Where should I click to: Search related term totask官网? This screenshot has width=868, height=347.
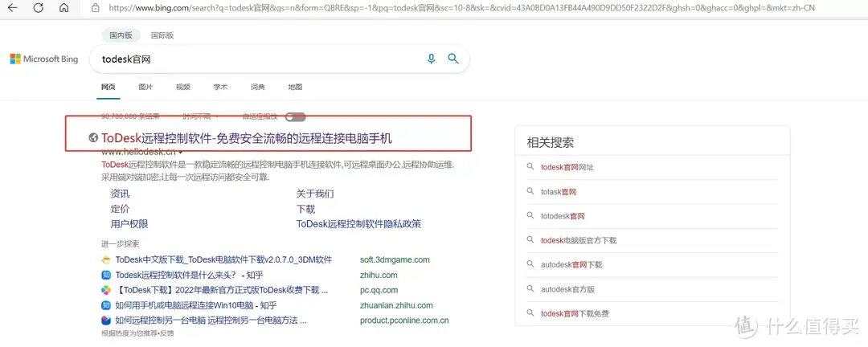(559, 191)
